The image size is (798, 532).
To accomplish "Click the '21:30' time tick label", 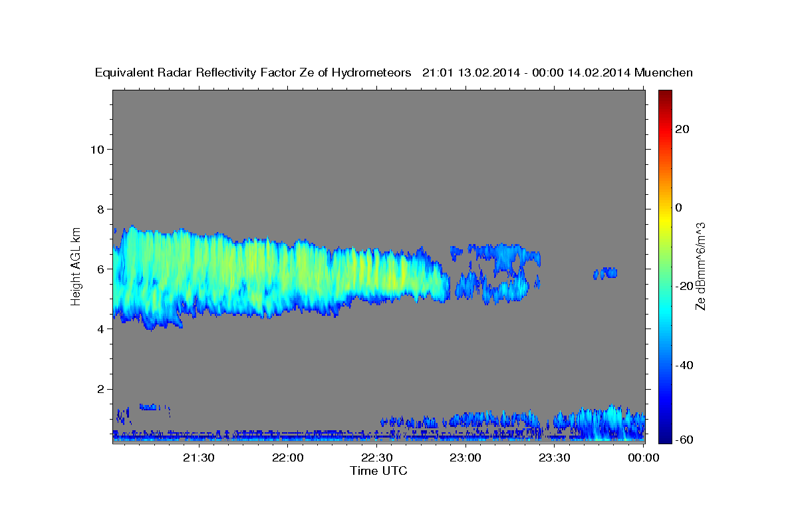I will (199, 458).
